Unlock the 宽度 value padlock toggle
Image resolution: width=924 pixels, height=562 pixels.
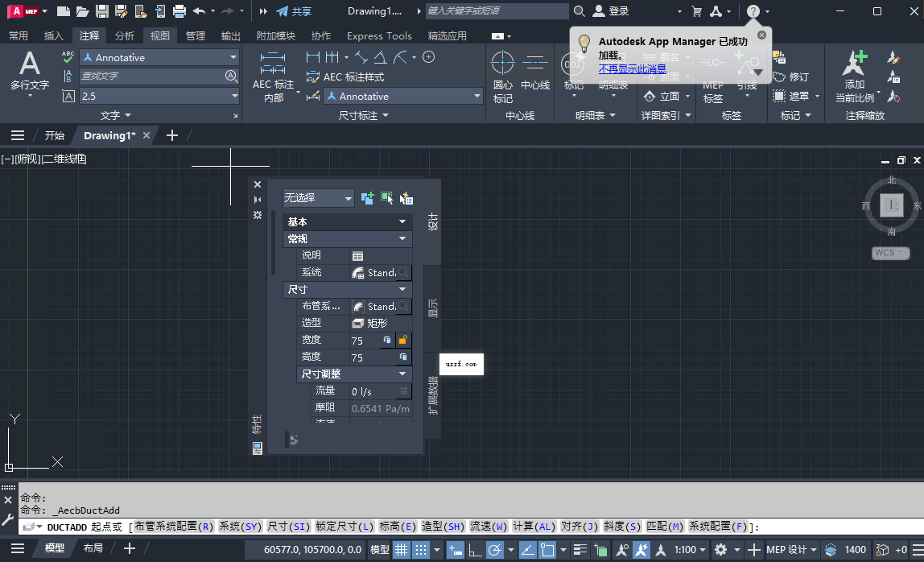(x=403, y=340)
